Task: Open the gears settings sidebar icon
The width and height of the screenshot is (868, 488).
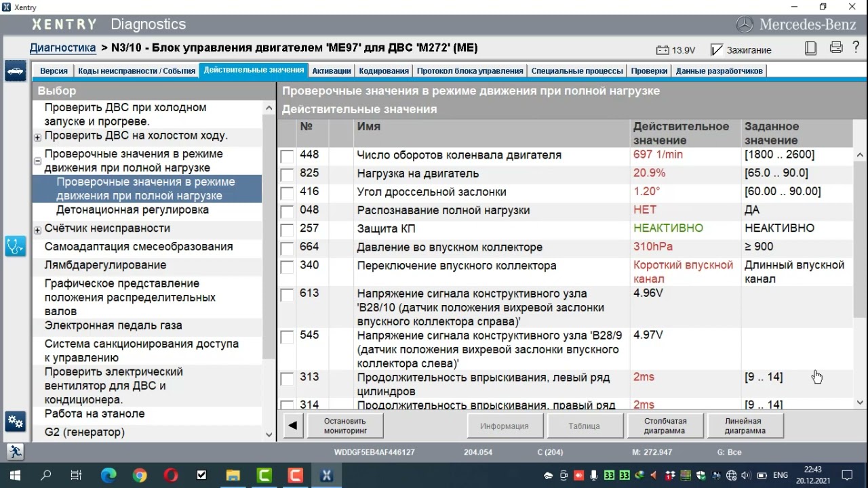Action: 15,422
